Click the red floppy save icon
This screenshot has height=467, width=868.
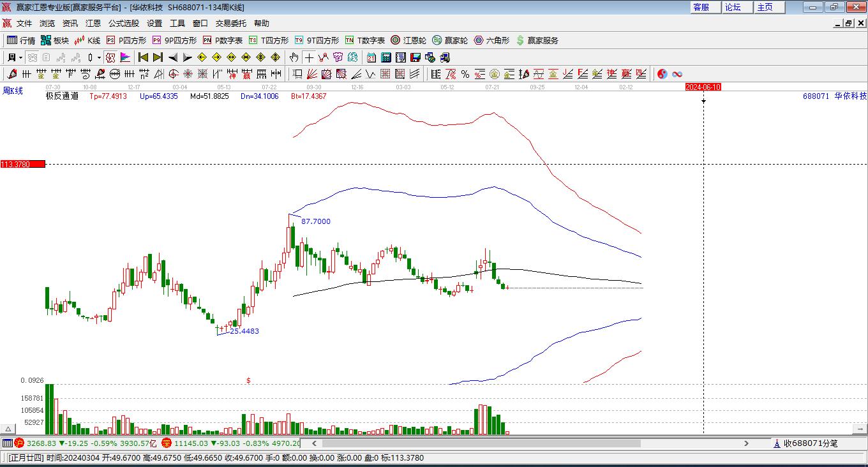pos(415,57)
